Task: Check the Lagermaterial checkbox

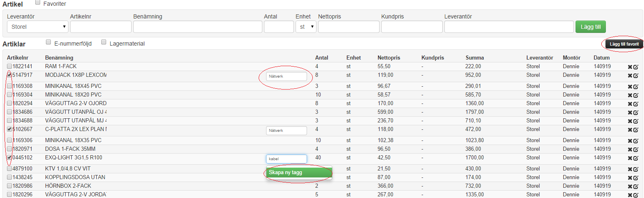Action: tap(104, 42)
